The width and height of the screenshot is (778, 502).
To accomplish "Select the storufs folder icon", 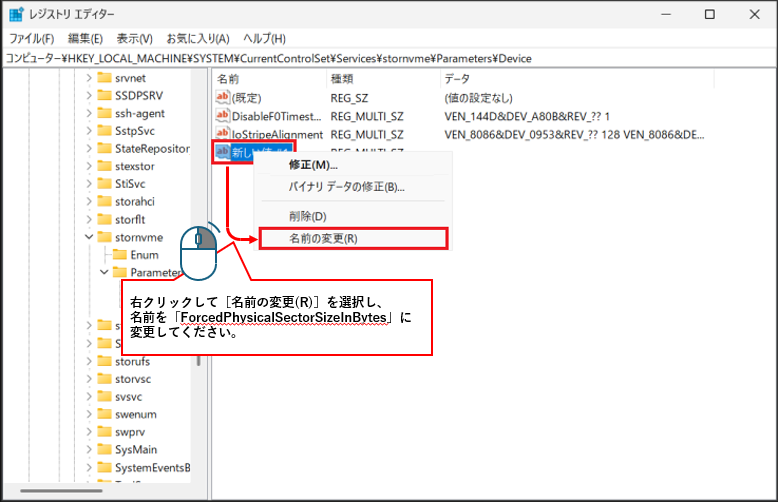I will tap(104, 361).
